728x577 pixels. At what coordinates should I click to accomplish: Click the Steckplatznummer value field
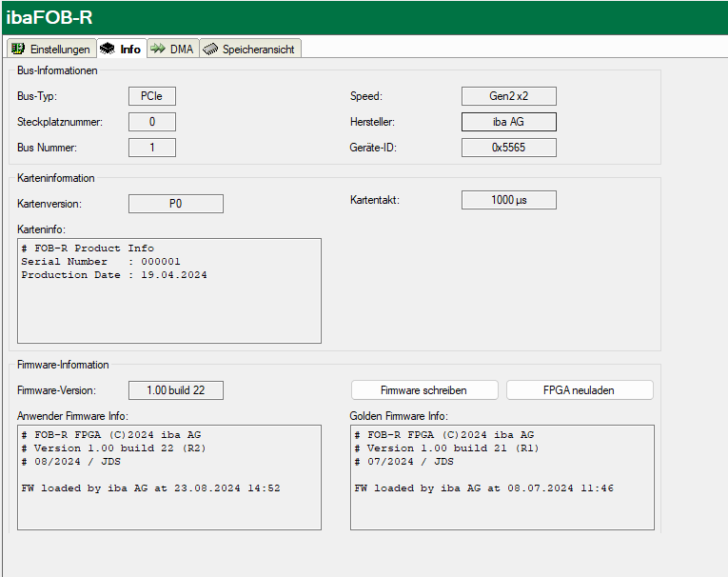click(x=152, y=122)
